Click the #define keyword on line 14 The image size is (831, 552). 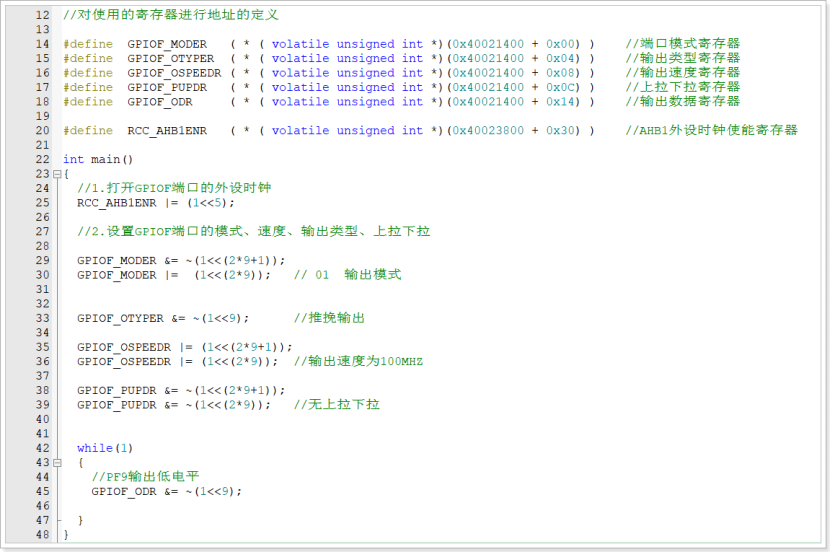(88, 44)
